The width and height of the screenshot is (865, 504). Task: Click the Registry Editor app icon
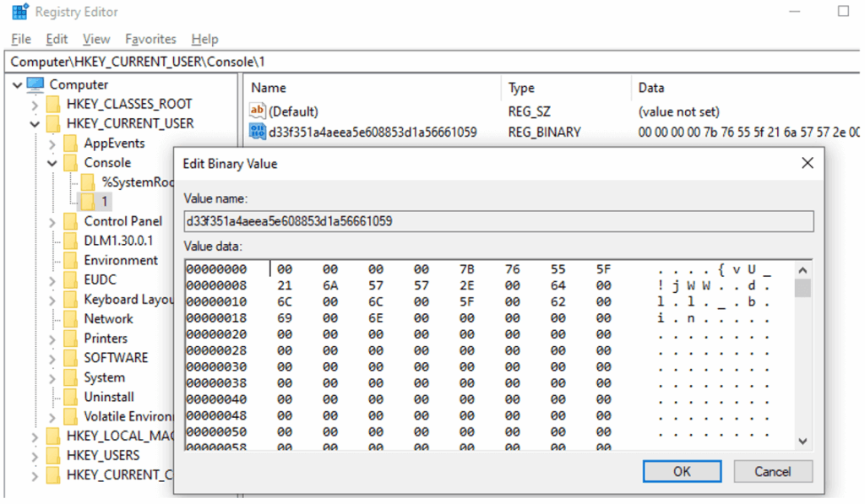[20, 12]
